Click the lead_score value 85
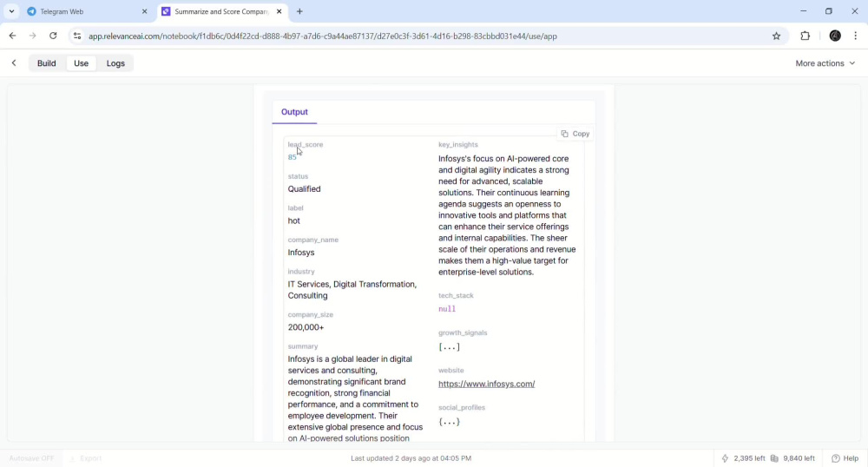Viewport: 868px width, 467px height. (293, 157)
